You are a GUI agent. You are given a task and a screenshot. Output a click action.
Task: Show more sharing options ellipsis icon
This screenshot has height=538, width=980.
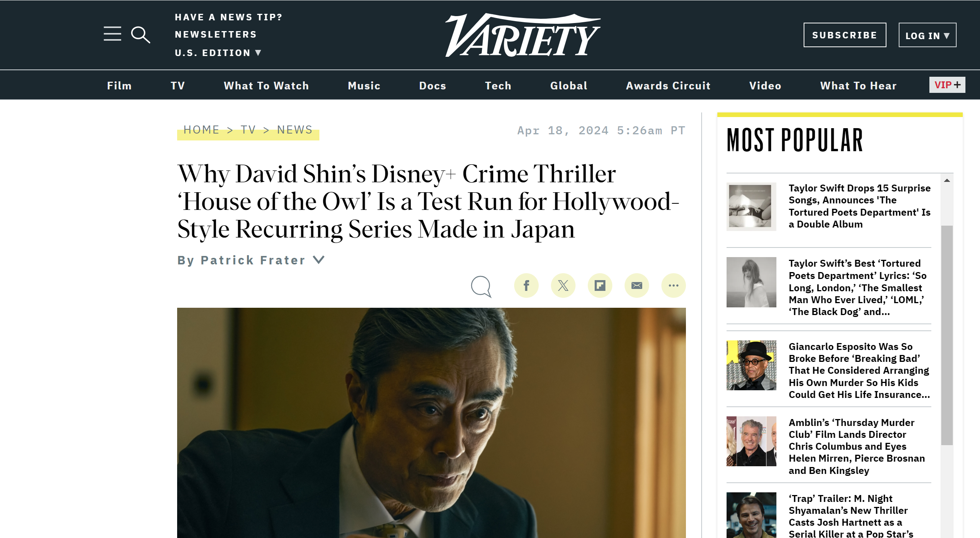(673, 286)
